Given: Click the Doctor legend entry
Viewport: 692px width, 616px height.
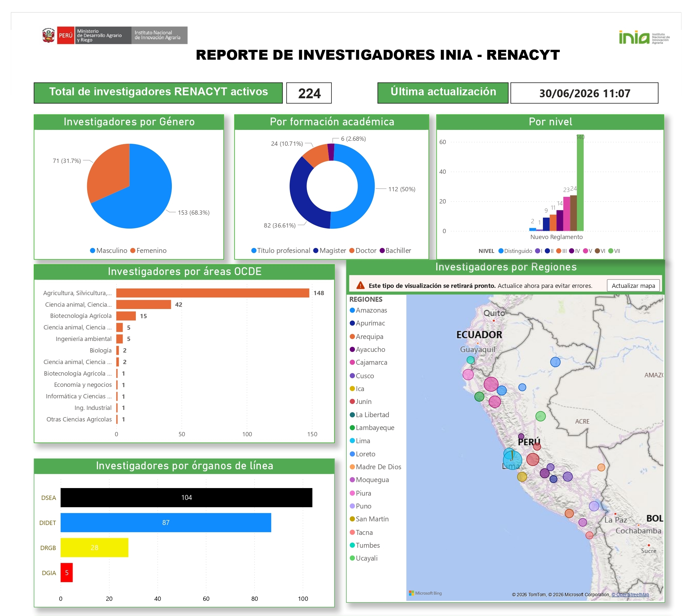Looking at the screenshot, I should pos(362,251).
